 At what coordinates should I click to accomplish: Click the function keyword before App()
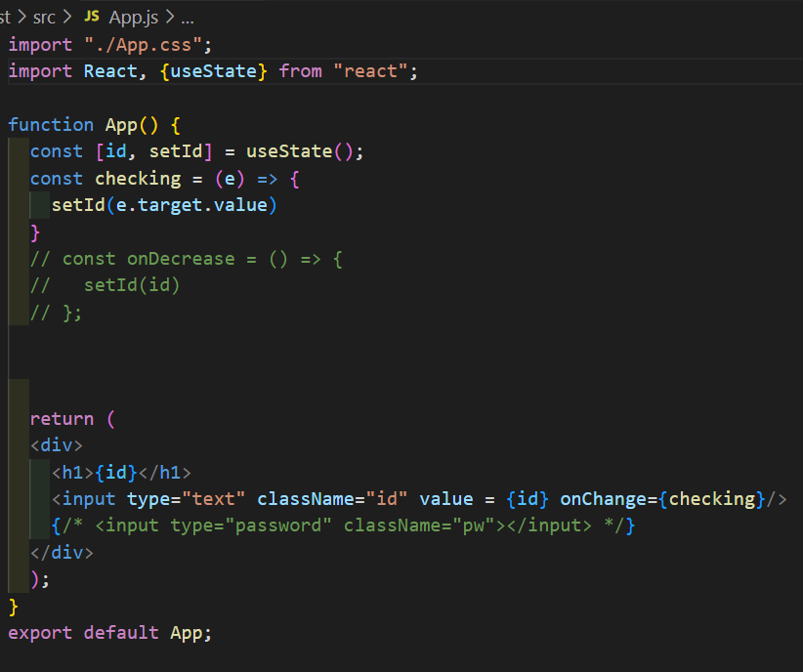click(51, 125)
